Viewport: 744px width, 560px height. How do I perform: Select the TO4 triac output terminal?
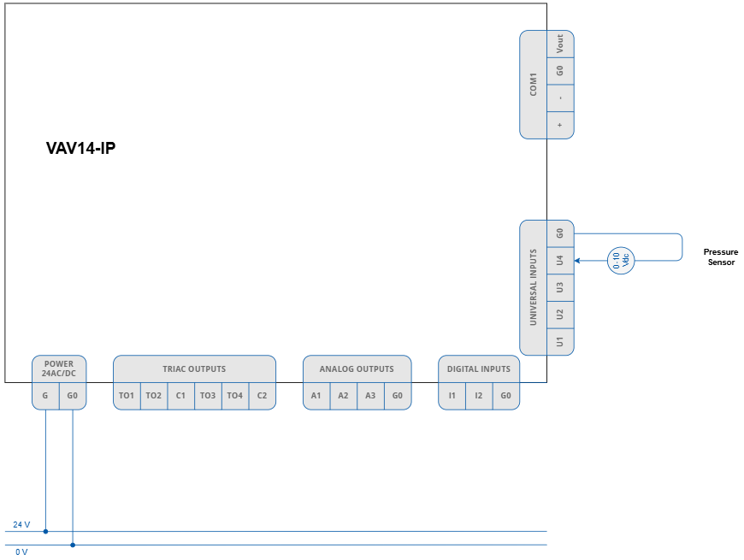pos(235,396)
